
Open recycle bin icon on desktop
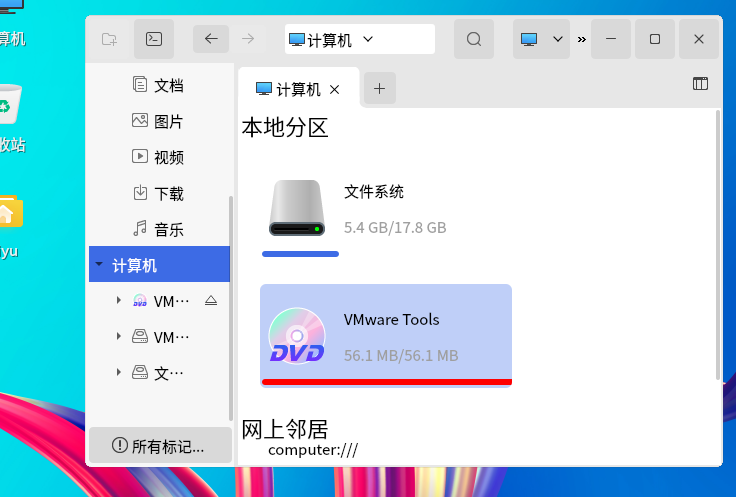[x=8, y=105]
